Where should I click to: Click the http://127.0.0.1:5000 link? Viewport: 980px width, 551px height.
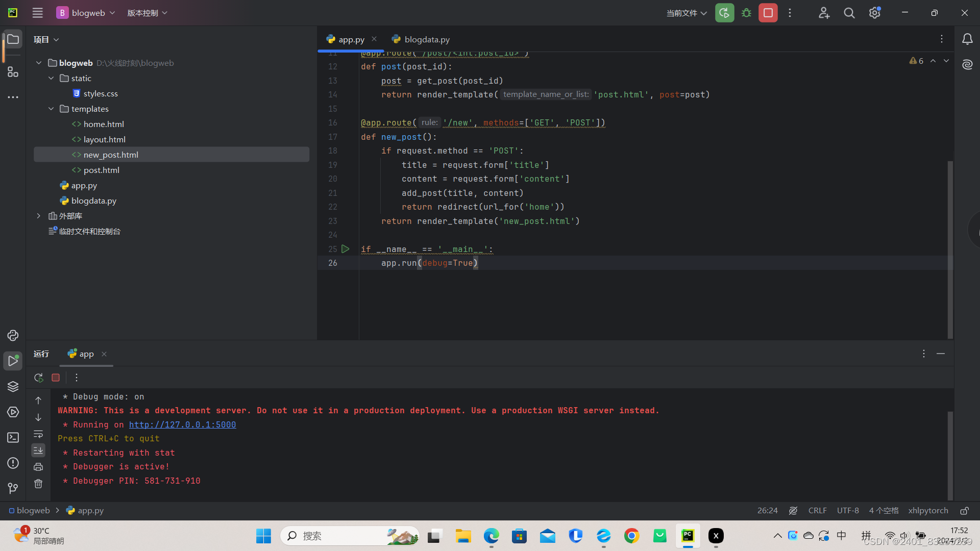pos(182,424)
